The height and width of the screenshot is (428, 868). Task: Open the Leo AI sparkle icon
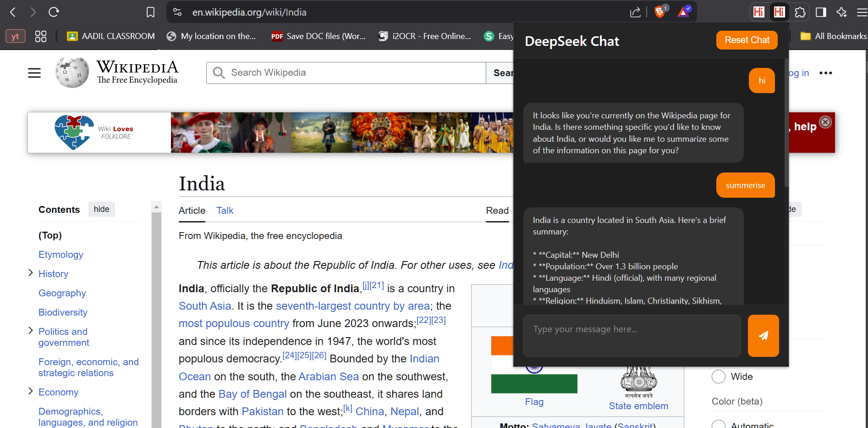[841, 12]
